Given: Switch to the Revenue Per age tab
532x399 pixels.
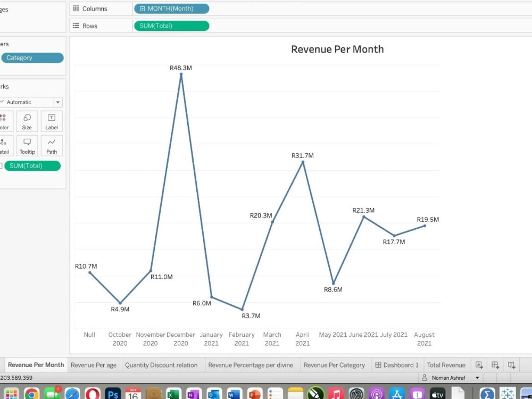Looking at the screenshot, I should click(x=94, y=365).
